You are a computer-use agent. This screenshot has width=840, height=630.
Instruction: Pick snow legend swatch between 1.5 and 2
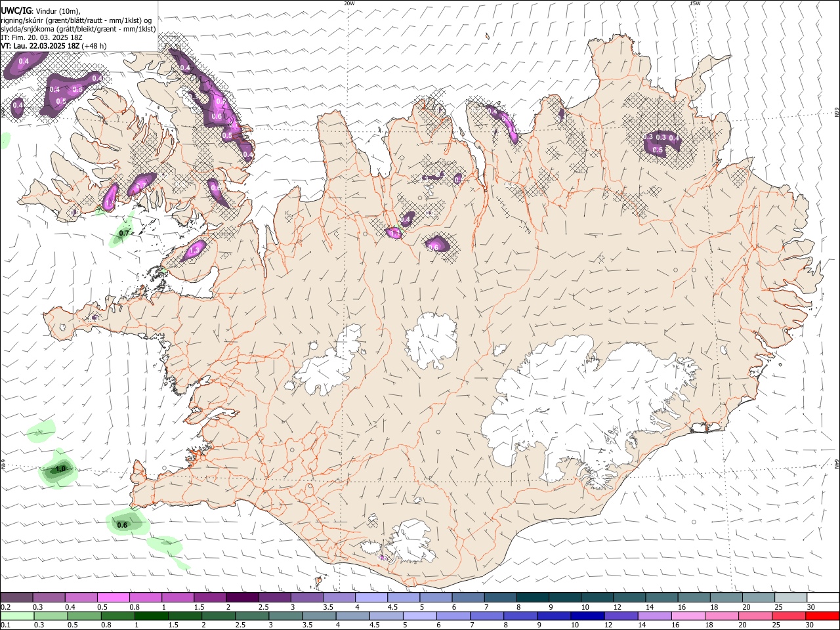pyautogui.click(x=210, y=597)
